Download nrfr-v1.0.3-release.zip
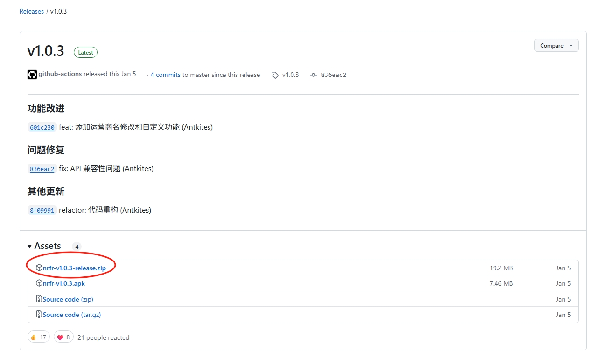The image size is (599, 364). (x=74, y=268)
